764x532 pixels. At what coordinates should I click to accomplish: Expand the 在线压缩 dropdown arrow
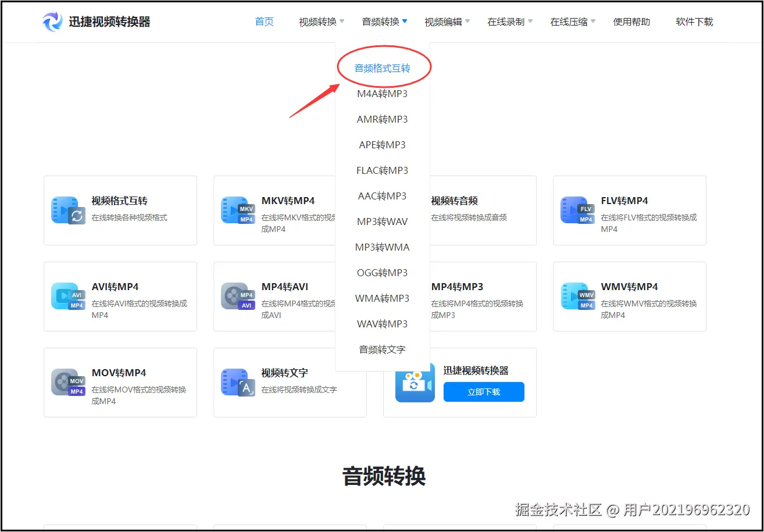(593, 22)
